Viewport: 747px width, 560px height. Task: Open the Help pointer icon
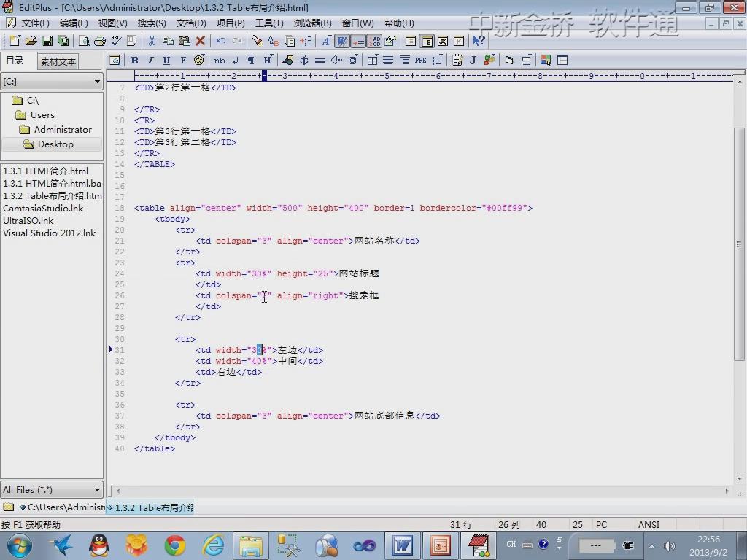(x=479, y=41)
